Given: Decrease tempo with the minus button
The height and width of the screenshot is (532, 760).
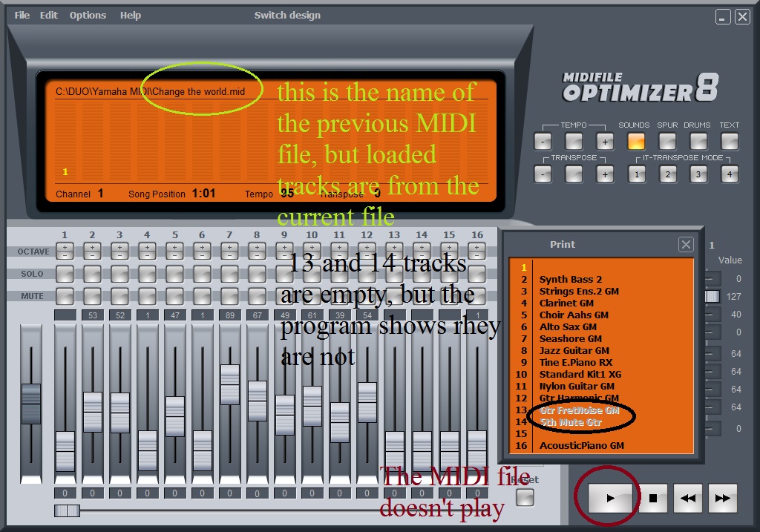Looking at the screenshot, I should coord(543,142).
